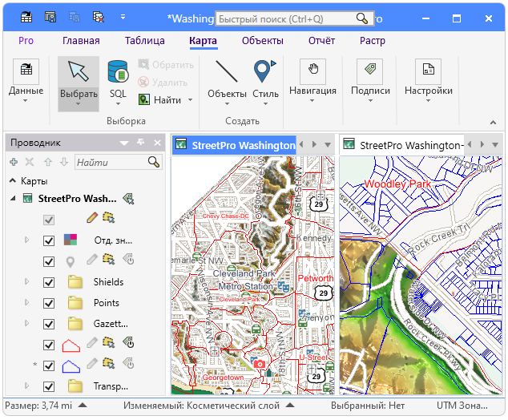Open quick access toolbar customize dropdown

click(123, 17)
